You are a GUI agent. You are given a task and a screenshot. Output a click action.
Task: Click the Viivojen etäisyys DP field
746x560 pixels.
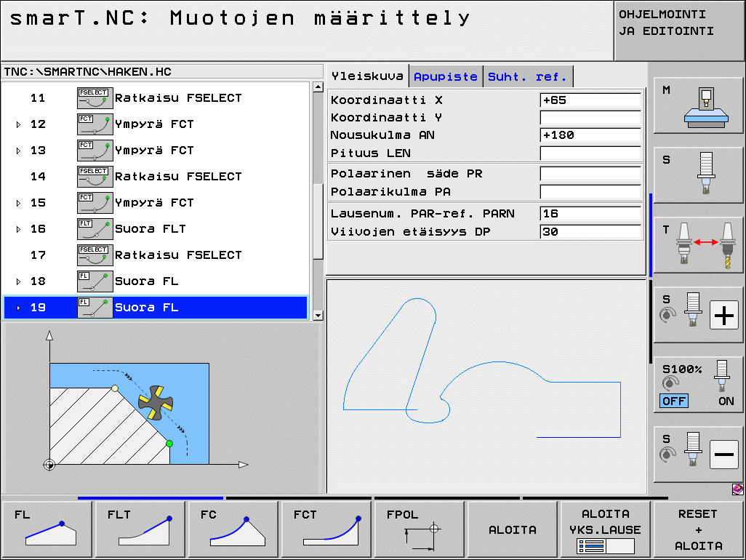(591, 232)
